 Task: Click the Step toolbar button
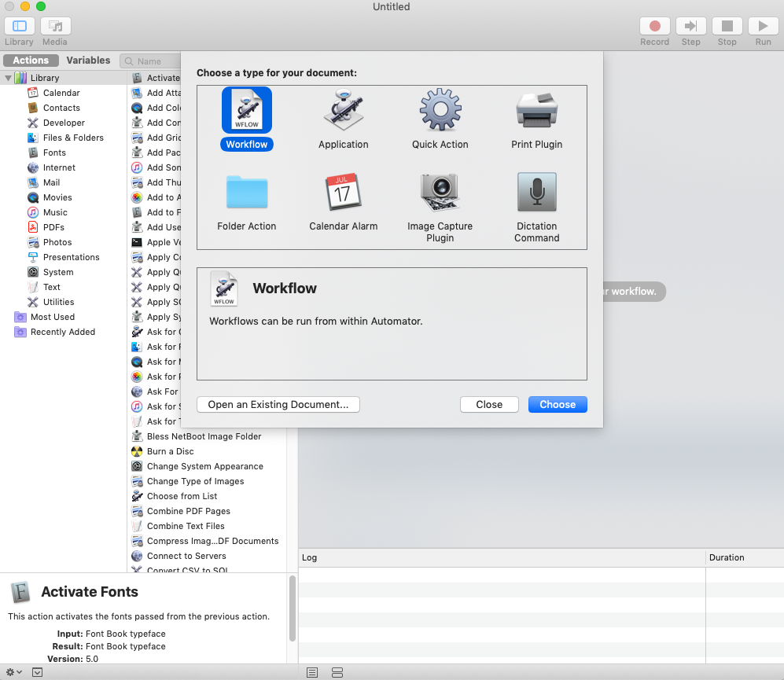tap(690, 26)
